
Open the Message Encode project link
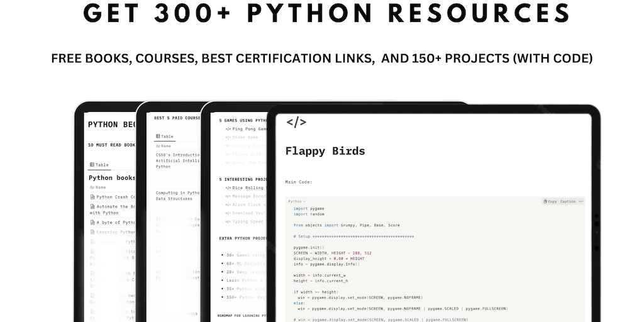(x=248, y=196)
